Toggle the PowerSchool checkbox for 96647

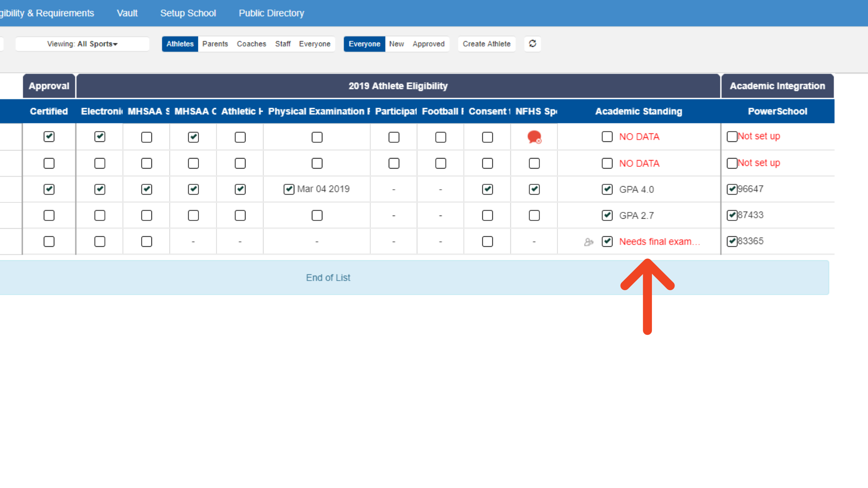pyautogui.click(x=732, y=189)
